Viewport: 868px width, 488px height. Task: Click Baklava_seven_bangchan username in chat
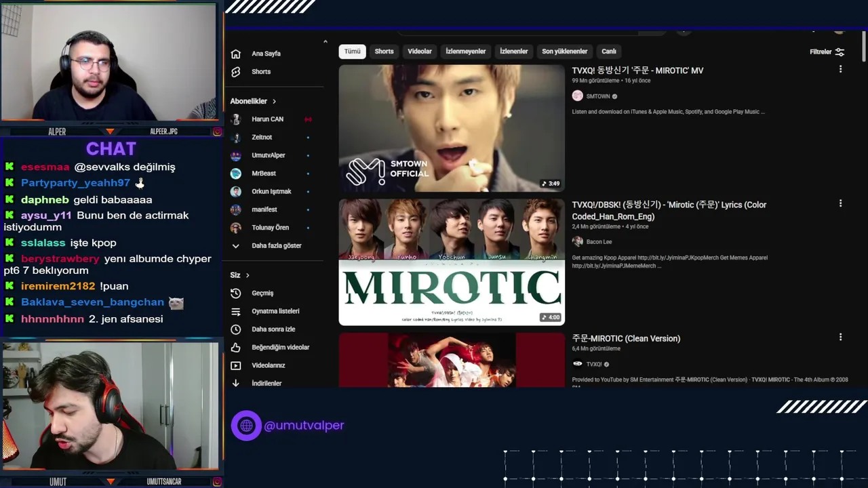coord(92,302)
